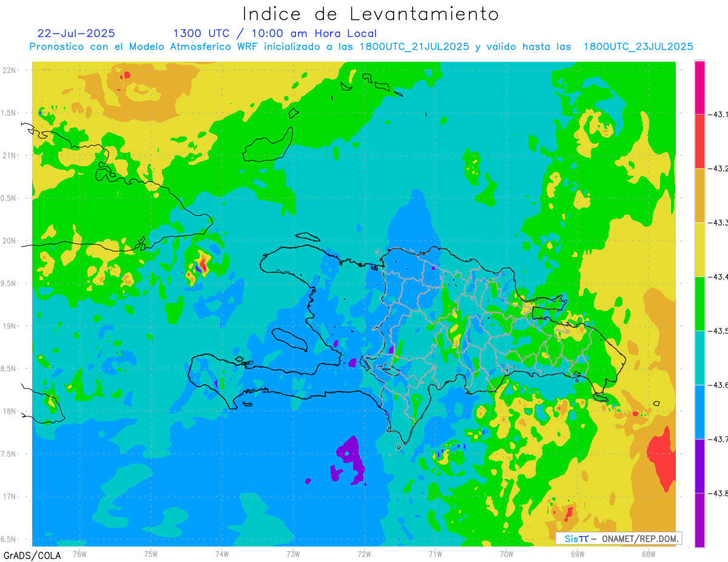The image size is (728, 562).
Task: Click the longitude label "74W"
Action: click(222, 554)
